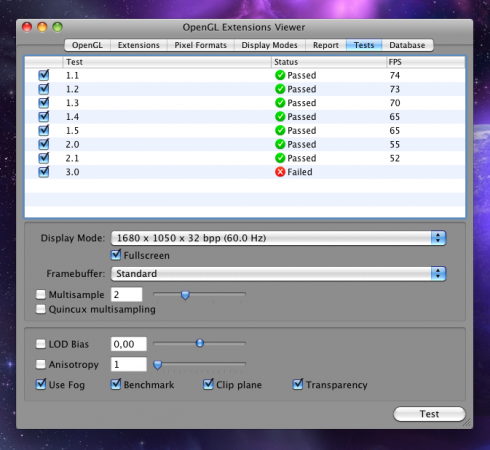Switch to the Display Modes tab
This screenshot has height=450, width=490.
pos(269,45)
